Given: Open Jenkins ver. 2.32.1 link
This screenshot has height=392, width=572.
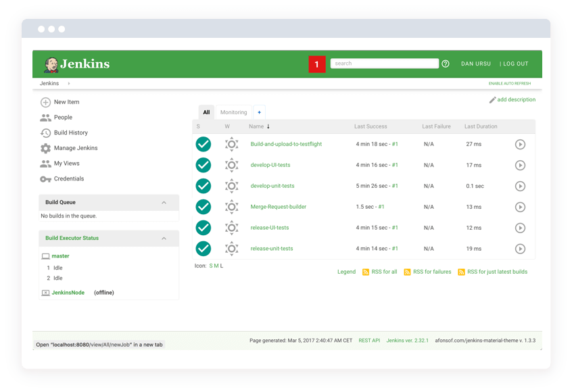Looking at the screenshot, I should coord(407,341).
